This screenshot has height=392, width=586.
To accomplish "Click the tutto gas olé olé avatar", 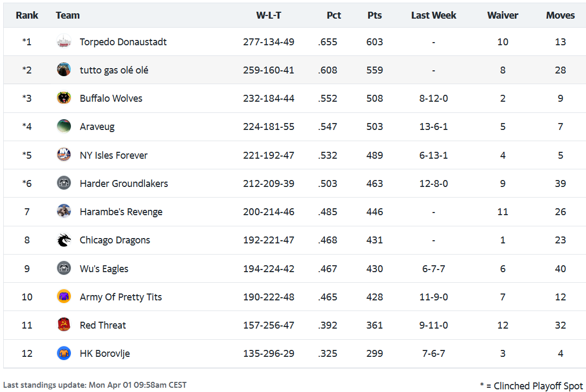I will click(x=64, y=70).
